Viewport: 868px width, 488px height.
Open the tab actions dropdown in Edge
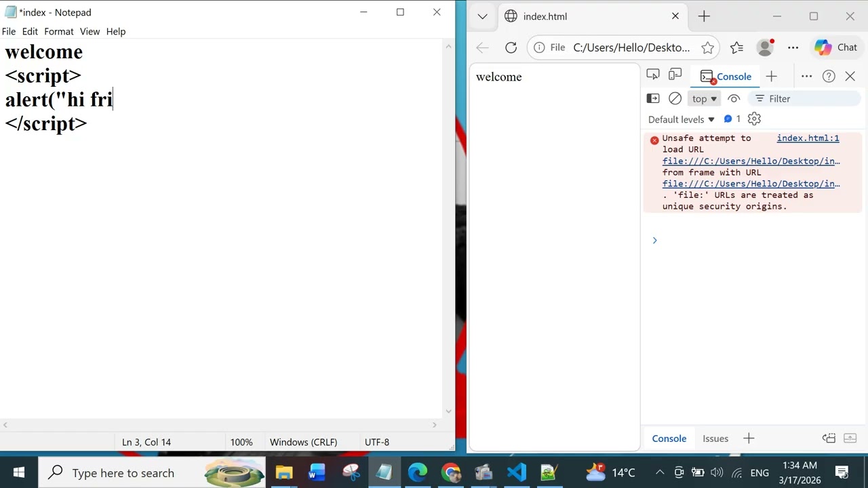coord(482,16)
